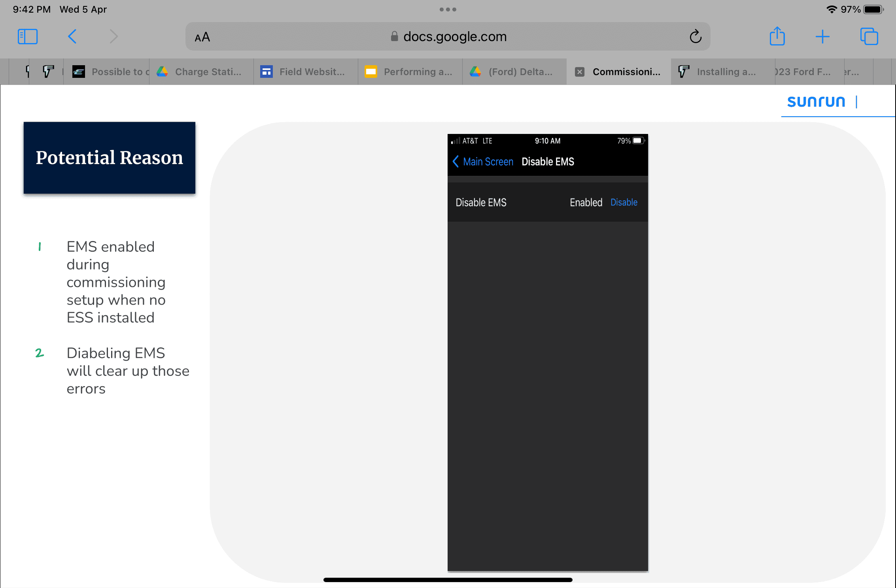Tap the sidebar toggle icon
This screenshot has width=896, height=588.
(28, 36)
